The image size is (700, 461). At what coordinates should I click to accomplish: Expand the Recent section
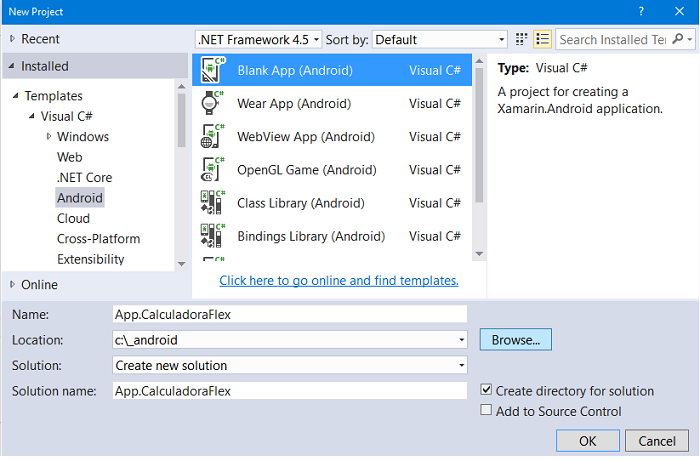click(12, 39)
